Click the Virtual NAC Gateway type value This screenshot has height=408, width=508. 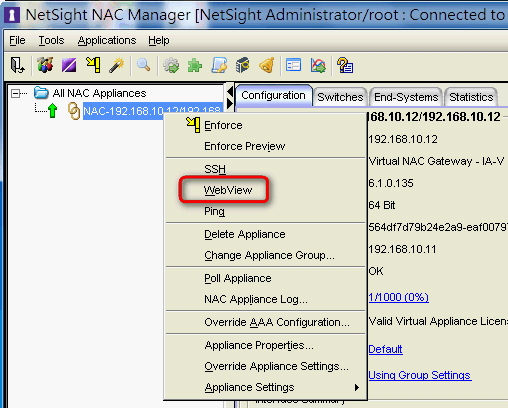(437, 161)
